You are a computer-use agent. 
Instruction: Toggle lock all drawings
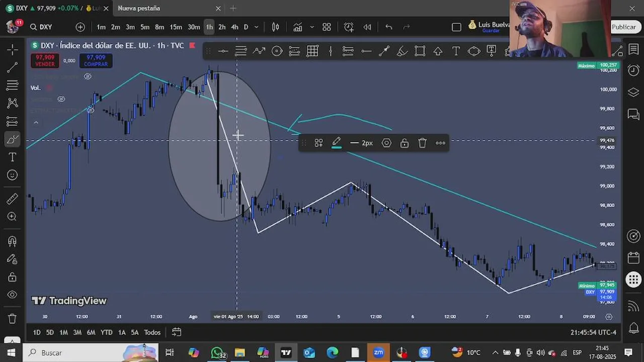13,278
